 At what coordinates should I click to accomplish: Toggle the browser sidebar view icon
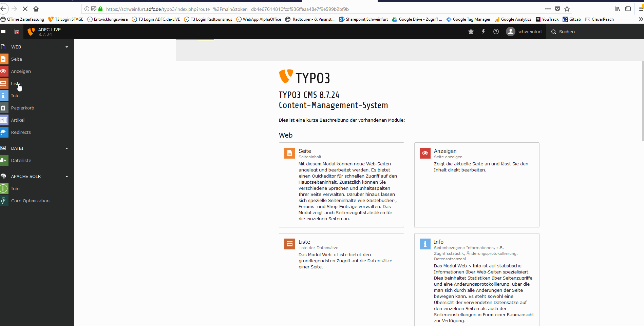point(628,9)
